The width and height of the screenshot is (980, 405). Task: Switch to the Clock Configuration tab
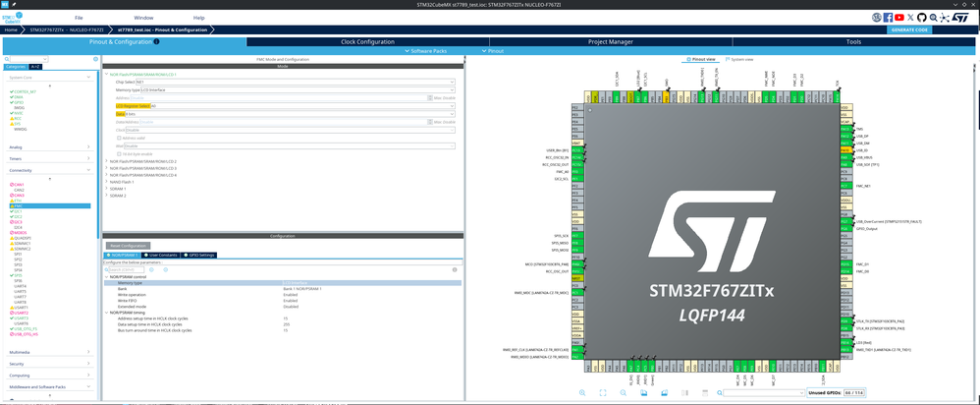pos(367,42)
